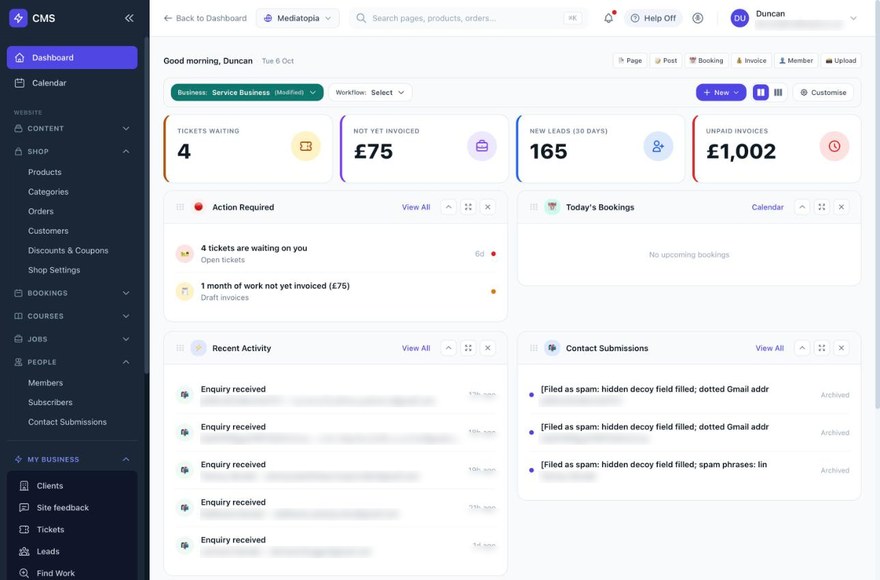Open Site feedback page
The height and width of the screenshot is (580, 880).
[x=72, y=508]
